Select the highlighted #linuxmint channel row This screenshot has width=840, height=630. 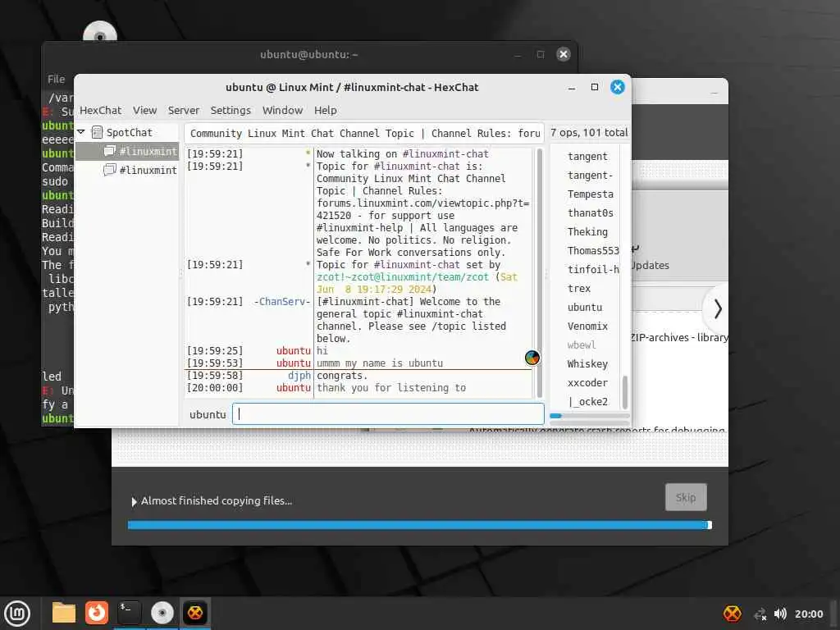(x=127, y=152)
